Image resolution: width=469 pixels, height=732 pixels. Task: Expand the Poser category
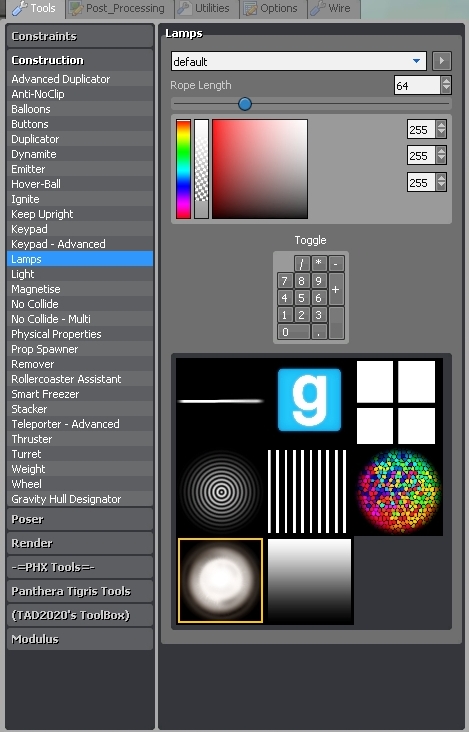tap(80, 519)
